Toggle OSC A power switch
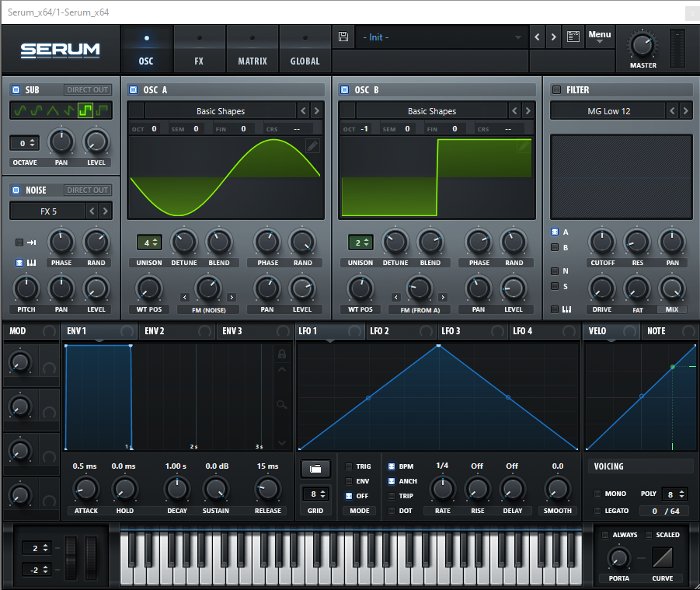The height and width of the screenshot is (590, 700). [133, 89]
